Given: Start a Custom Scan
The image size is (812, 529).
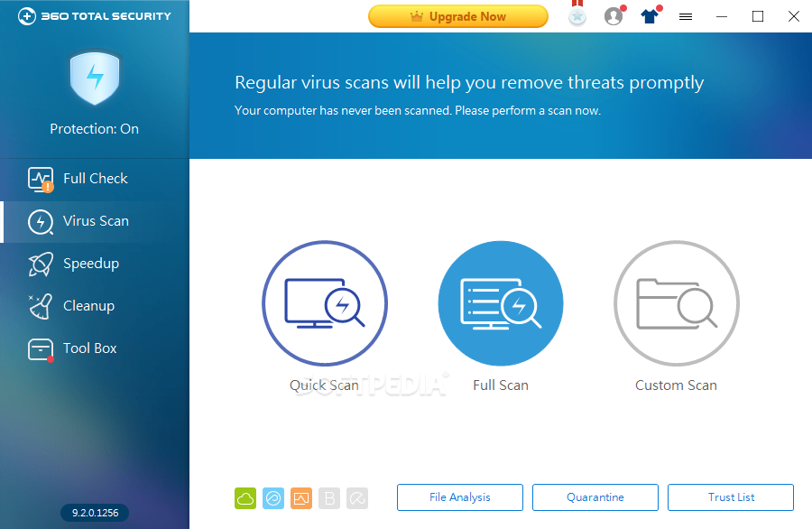Looking at the screenshot, I should tap(677, 303).
